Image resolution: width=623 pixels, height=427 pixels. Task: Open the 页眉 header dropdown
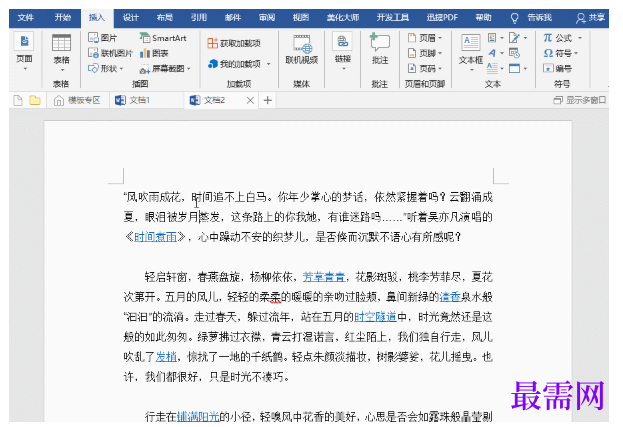tap(425, 38)
